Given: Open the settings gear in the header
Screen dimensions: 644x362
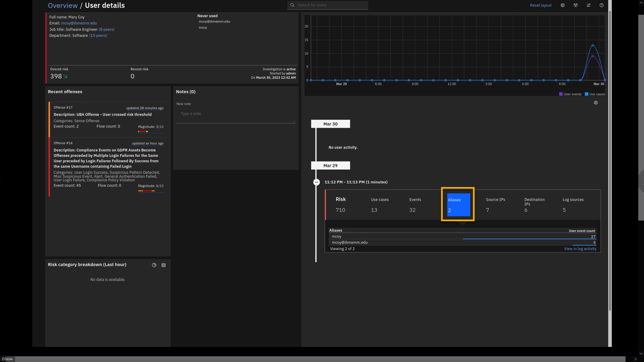Looking at the screenshot, I should 562,5.
